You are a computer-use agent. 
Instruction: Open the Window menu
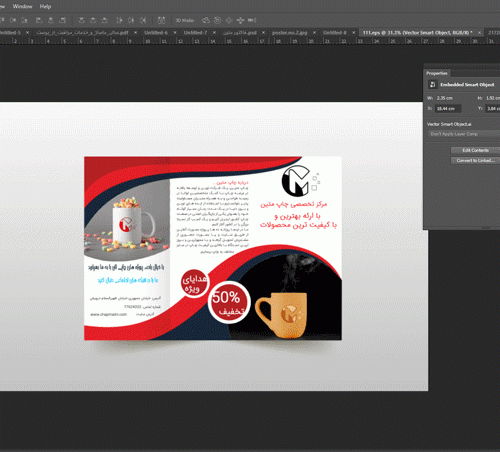(22, 6)
